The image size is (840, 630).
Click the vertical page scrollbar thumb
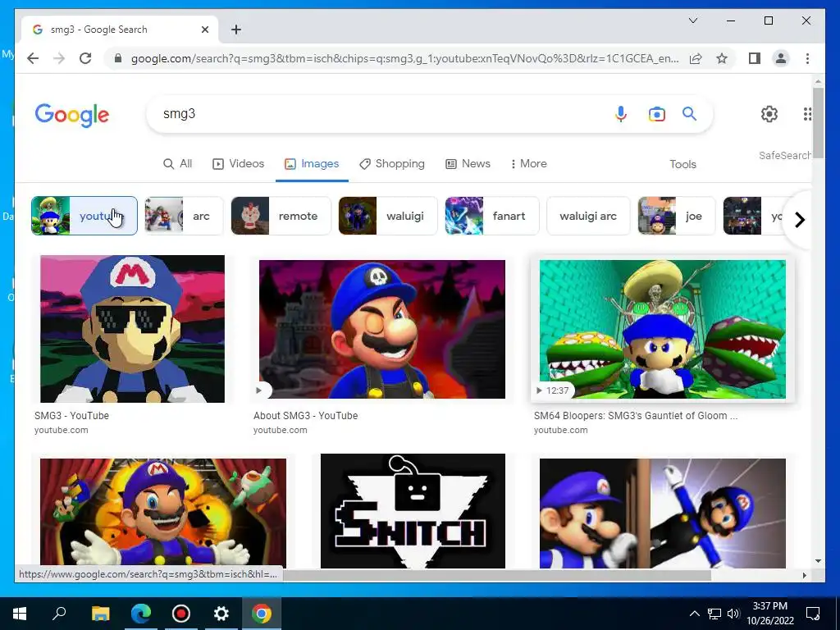click(818, 122)
